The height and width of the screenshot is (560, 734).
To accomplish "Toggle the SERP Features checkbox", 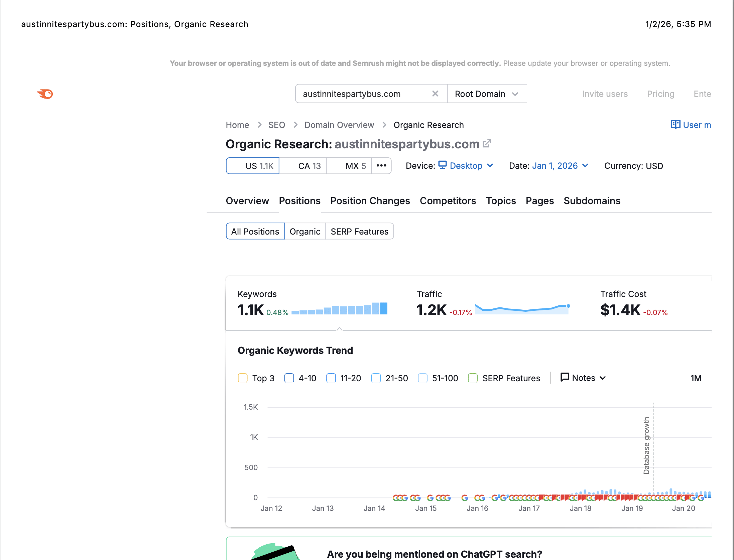I will (473, 378).
